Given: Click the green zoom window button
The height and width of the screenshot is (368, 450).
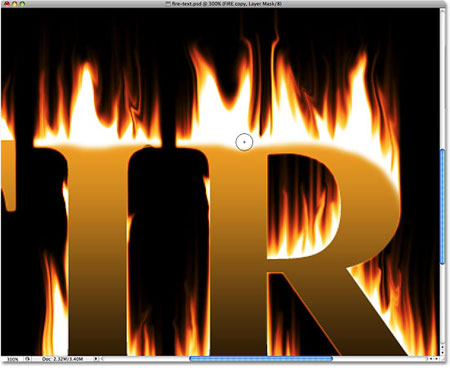Looking at the screenshot, I should [x=22, y=4].
